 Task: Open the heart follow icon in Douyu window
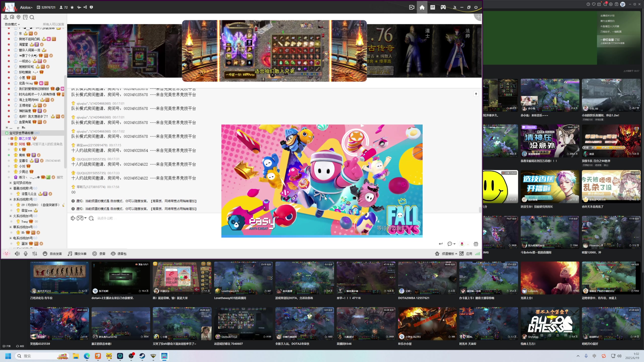(594, 4)
